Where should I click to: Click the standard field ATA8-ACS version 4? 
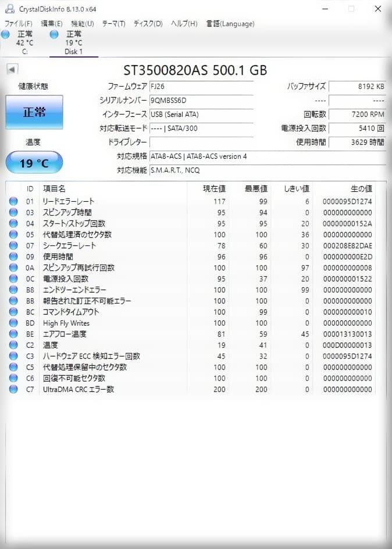coord(268,156)
